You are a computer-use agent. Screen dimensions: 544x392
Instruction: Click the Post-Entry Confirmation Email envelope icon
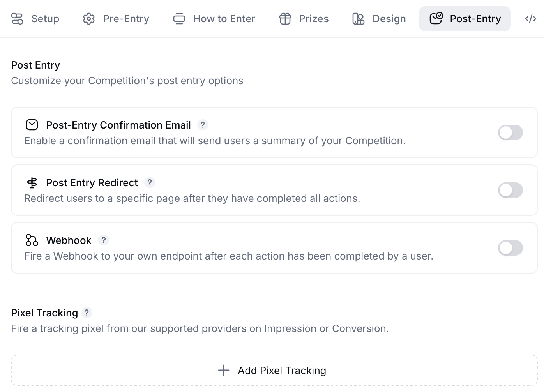point(32,125)
